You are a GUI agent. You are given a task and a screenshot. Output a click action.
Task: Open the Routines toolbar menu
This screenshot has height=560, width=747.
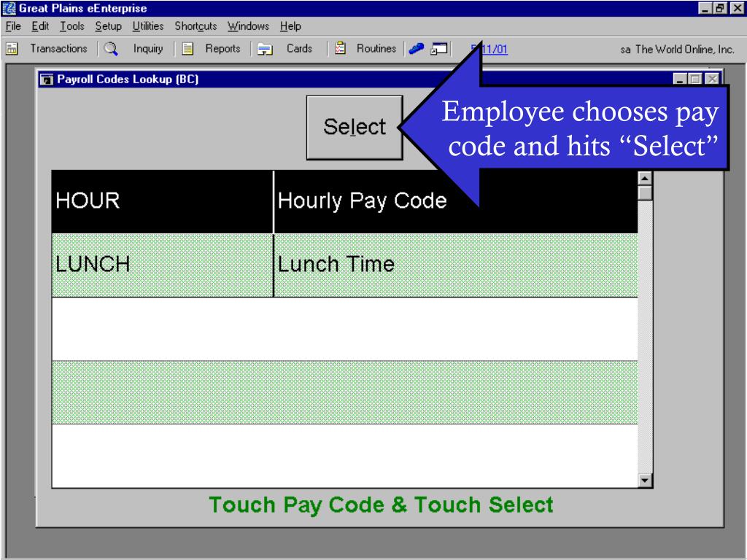click(x=376, y=49)
